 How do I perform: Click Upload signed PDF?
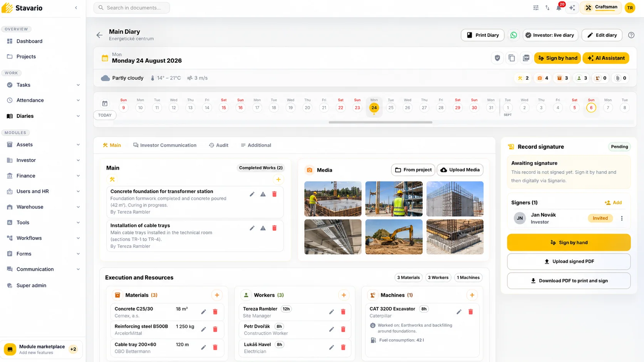(x=569, y=262)
